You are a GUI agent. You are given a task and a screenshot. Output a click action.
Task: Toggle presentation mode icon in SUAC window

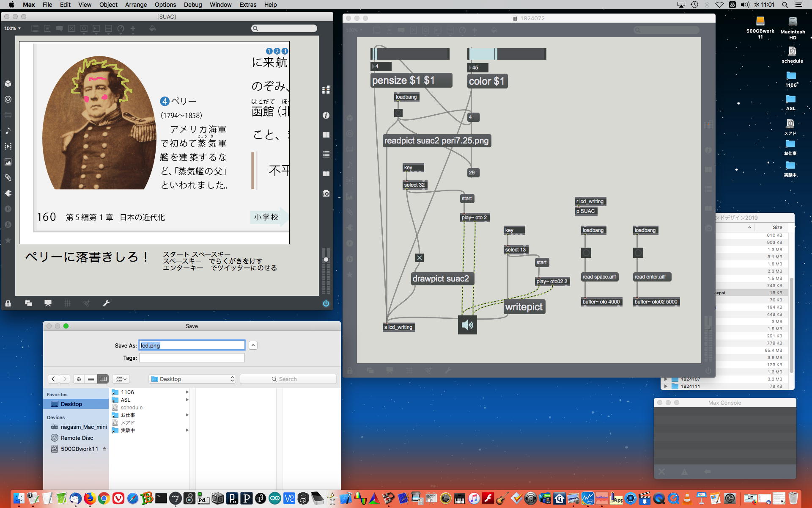(48, 303)
